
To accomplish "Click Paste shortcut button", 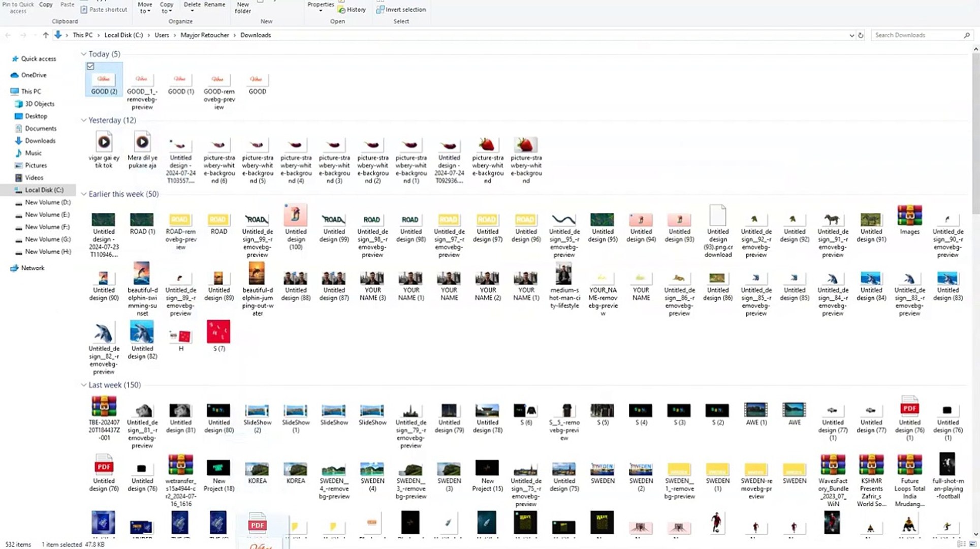I will [104, 10].
